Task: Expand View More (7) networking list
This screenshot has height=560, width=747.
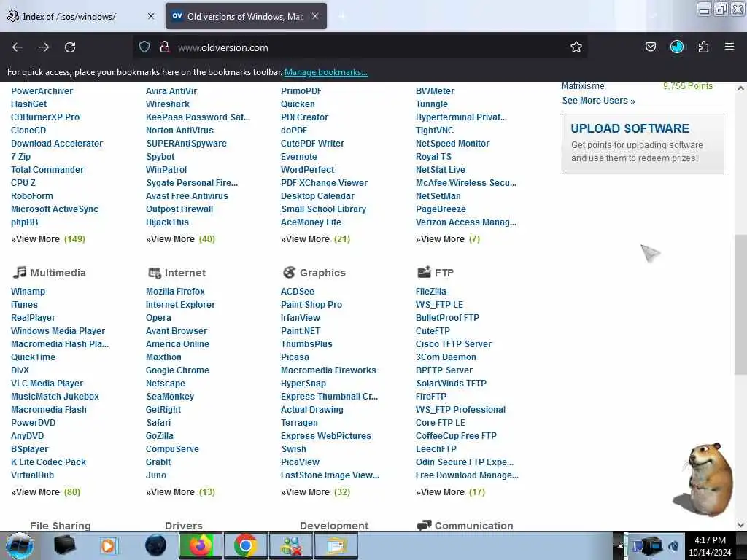Action: pyautogui.click(x=448, y=239)
